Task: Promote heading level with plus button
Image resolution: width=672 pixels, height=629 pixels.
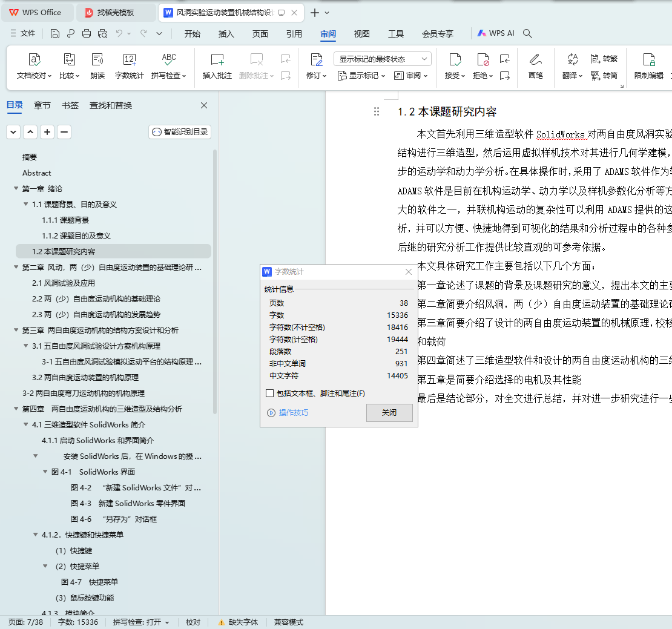Action: click(47, 132)
